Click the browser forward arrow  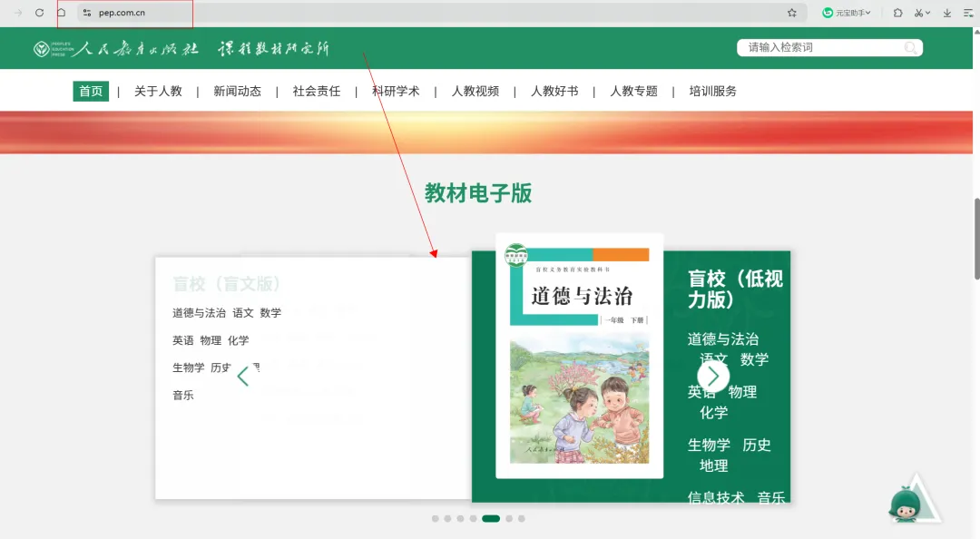click(x=18, y=13)
